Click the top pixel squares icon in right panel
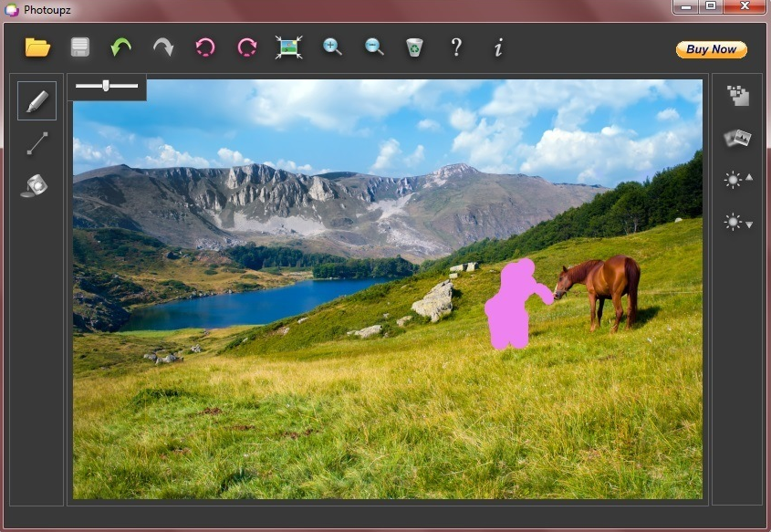Image resolution: width=771 pixels, height=532 pixels. pyautogui.click(x=737, y=97)
